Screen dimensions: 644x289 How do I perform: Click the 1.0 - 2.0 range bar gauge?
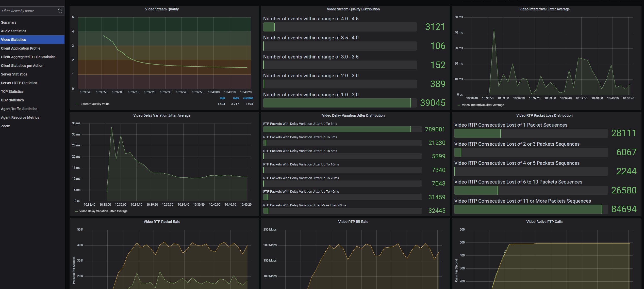(340, 103)
